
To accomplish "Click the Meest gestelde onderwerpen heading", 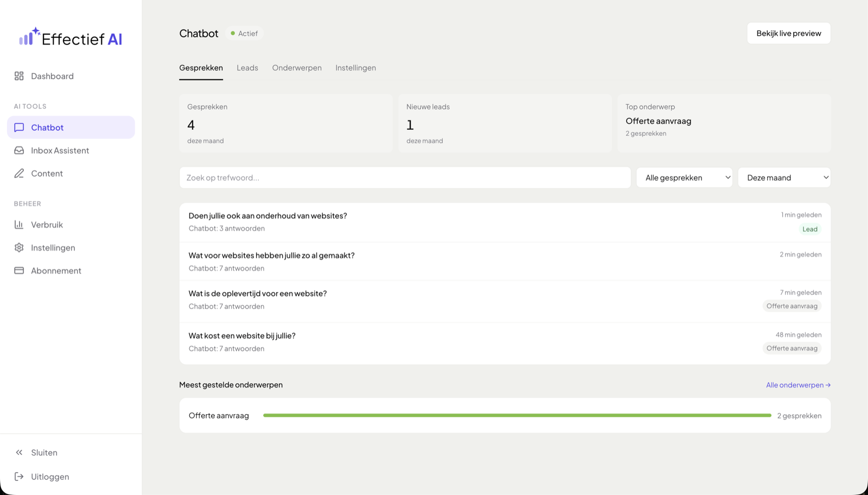I will [231, 385].
